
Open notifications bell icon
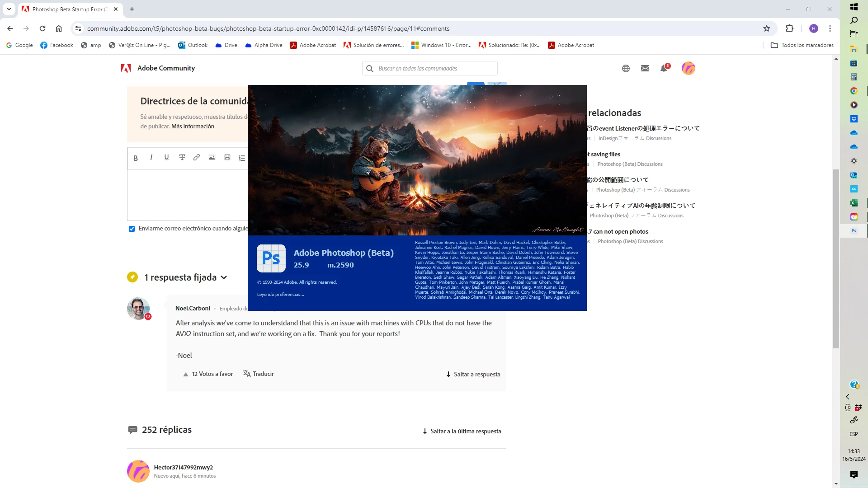(664, 68)
